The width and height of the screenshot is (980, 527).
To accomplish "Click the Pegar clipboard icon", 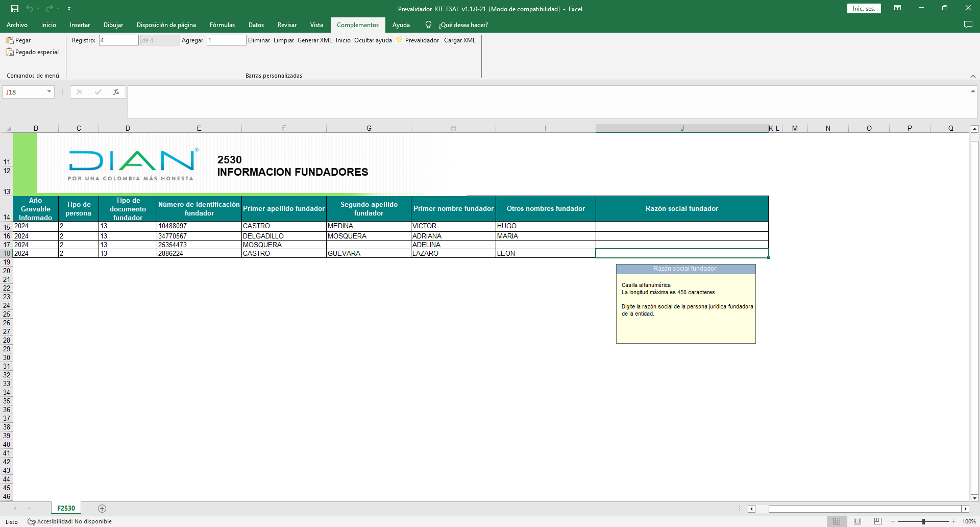I will point(10,40).
